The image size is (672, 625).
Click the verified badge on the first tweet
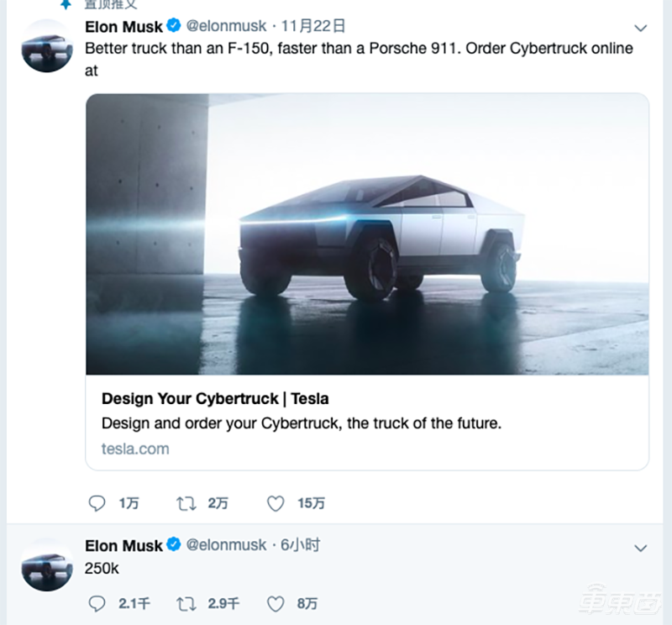coord(174,27)
